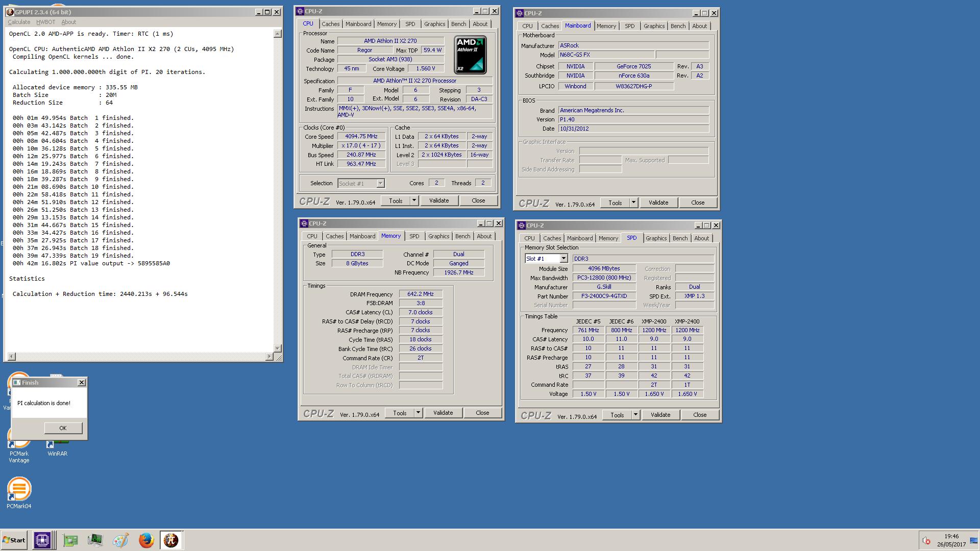Launch Paint from the taskbar palette icon
The width and height of the screenshot is (980, 551).
tap(120, 540)
